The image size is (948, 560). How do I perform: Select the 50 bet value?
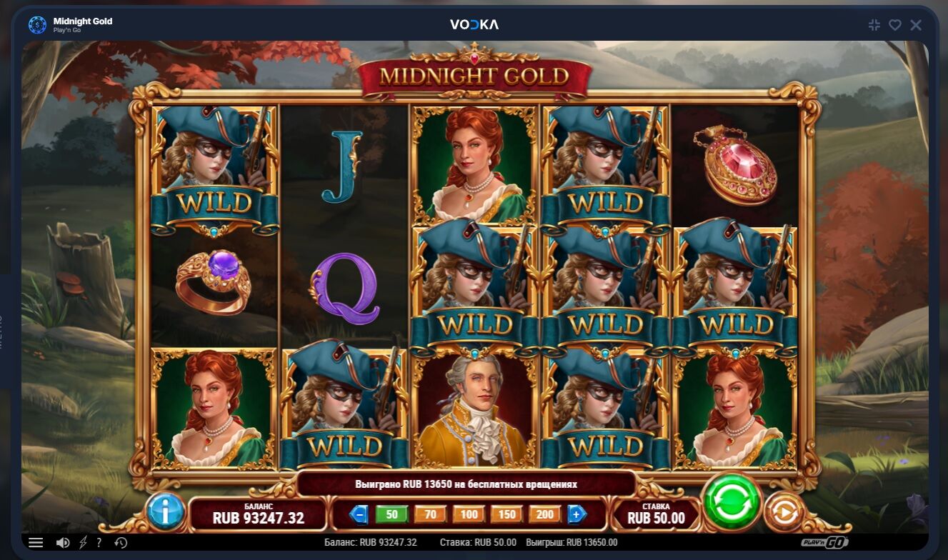point(391,514)
